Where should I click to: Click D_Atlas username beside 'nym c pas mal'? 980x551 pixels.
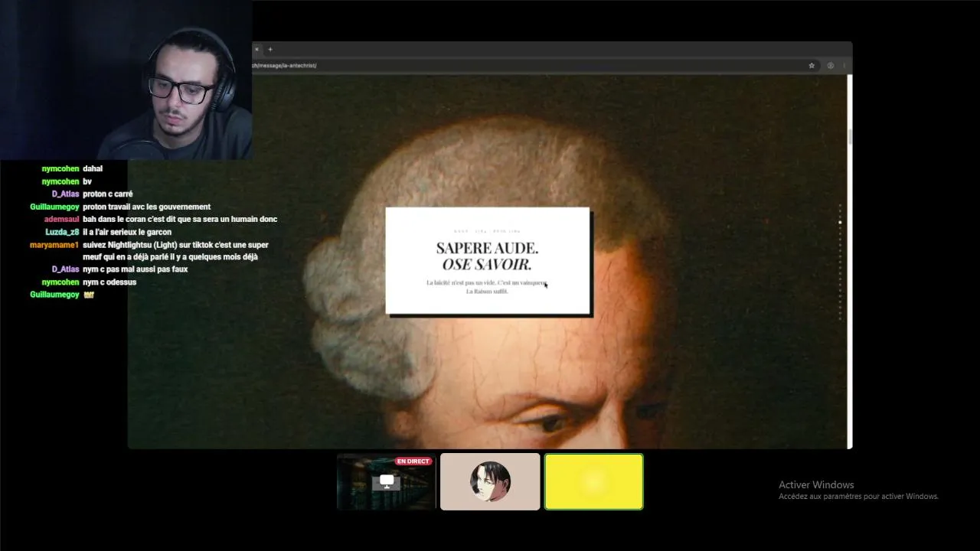pos(65,269)
